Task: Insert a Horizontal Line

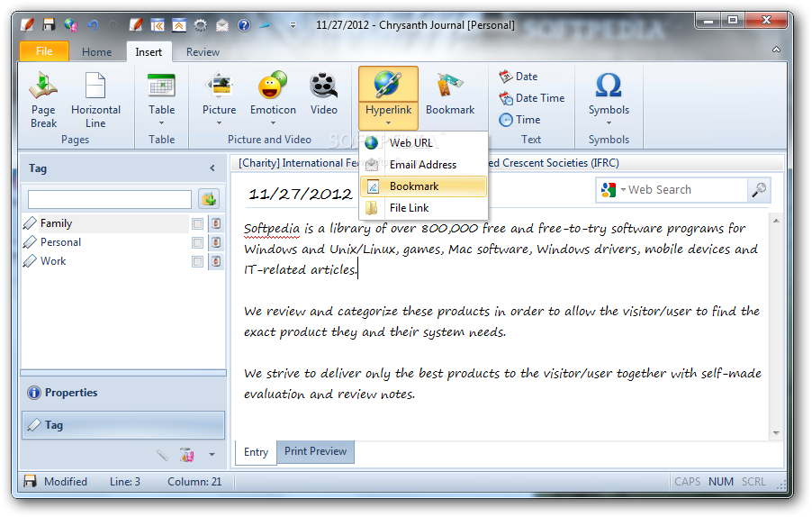Action: (95, 101)
